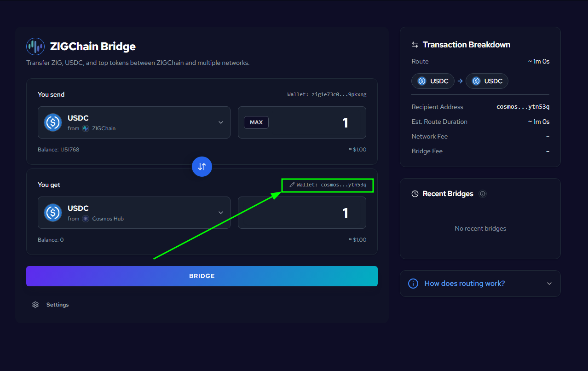
Task: Click the cosmos...ytn53q recipient address
Action: point(523,106)
